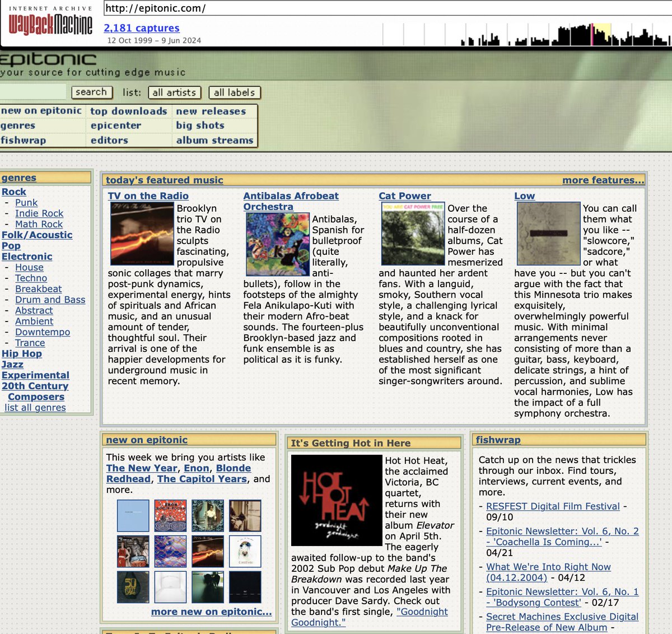This screenshot has height=634, width=672.
Task: Open the 2,181 captures link
Action: click(x=142, y=28)
